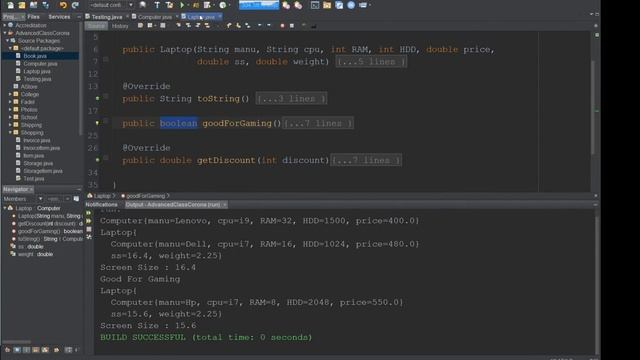Image resolution: width=640 pixels, height=360 pixels.
Task: Close the Laptop.java editor tab
Action: coord(220,16)
